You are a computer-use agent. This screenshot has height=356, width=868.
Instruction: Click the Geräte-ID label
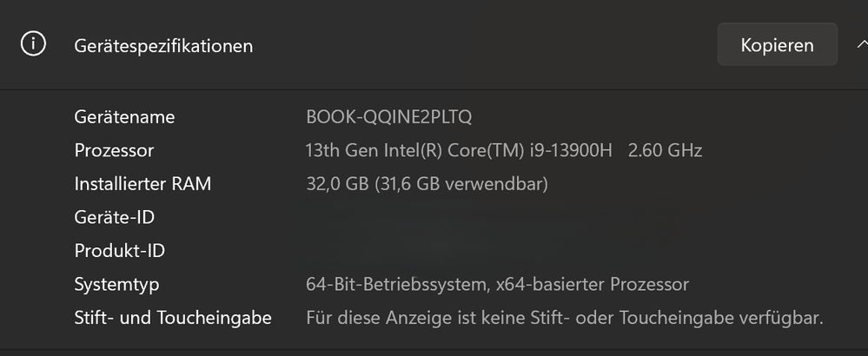pyautogui.click(x=115, y=217)
